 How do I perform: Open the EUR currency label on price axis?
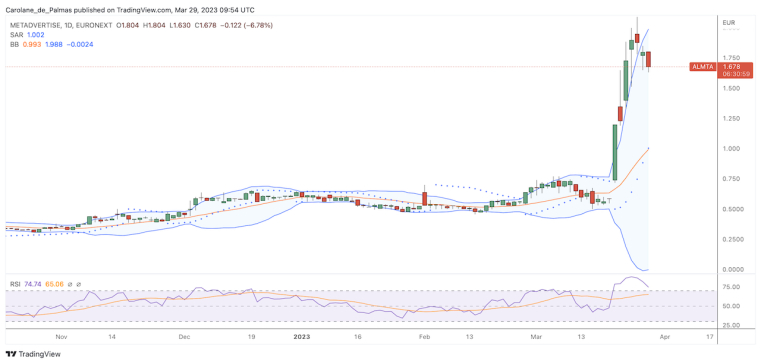point(729,23)
